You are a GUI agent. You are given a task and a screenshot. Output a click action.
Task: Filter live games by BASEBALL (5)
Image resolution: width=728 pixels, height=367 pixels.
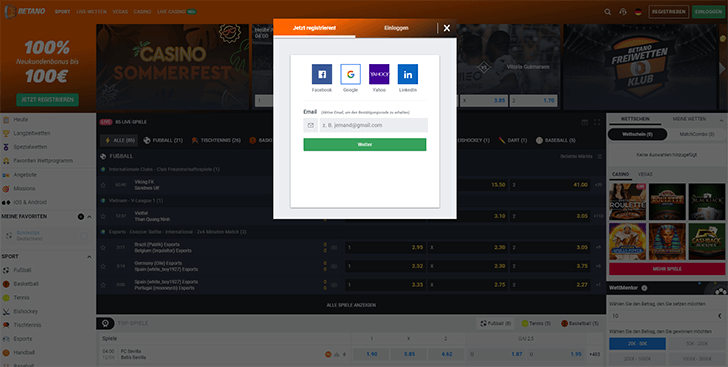tap(555, 140)
